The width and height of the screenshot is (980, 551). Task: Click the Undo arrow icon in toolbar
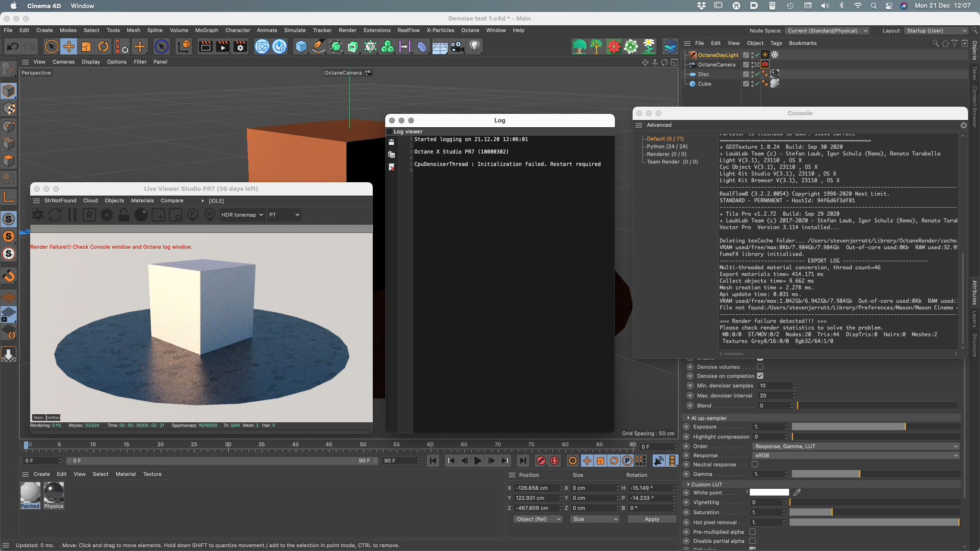click(13, 46)
